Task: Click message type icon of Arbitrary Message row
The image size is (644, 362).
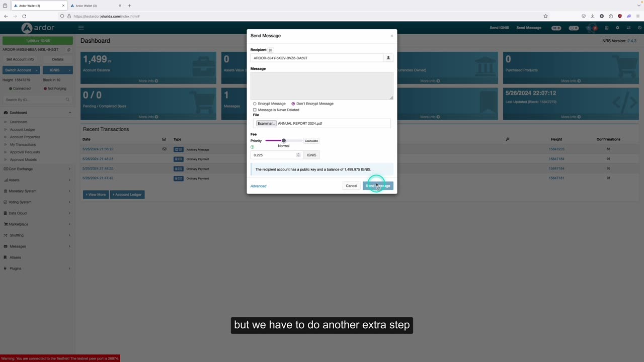Action: 179,149
